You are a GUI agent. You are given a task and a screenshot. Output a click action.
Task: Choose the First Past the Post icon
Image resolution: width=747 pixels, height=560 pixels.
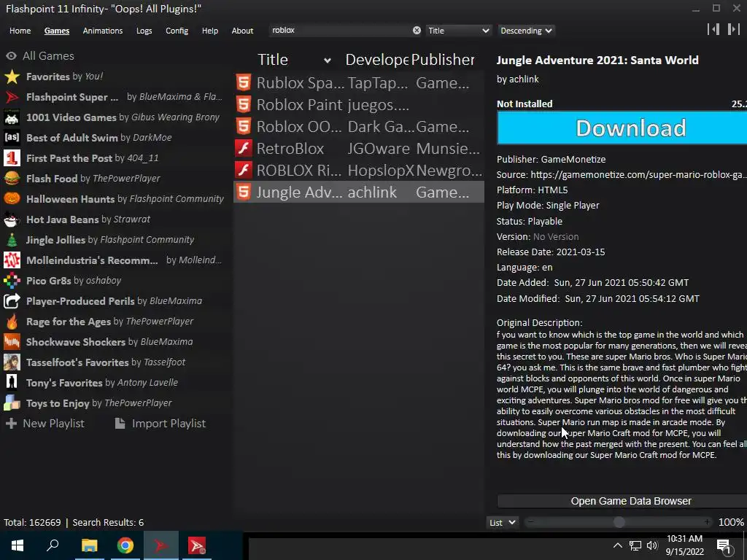12,158
